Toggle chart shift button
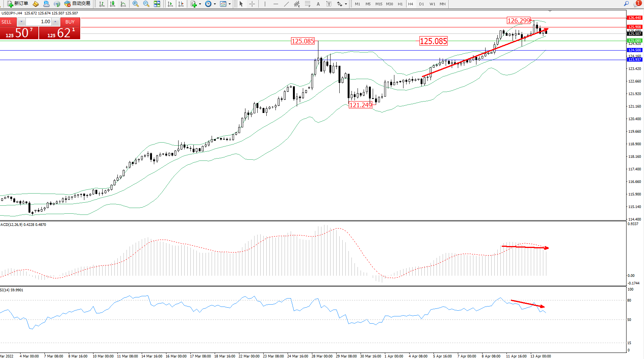The width and height of the screenshot is (644, 359). coord(181,4)
